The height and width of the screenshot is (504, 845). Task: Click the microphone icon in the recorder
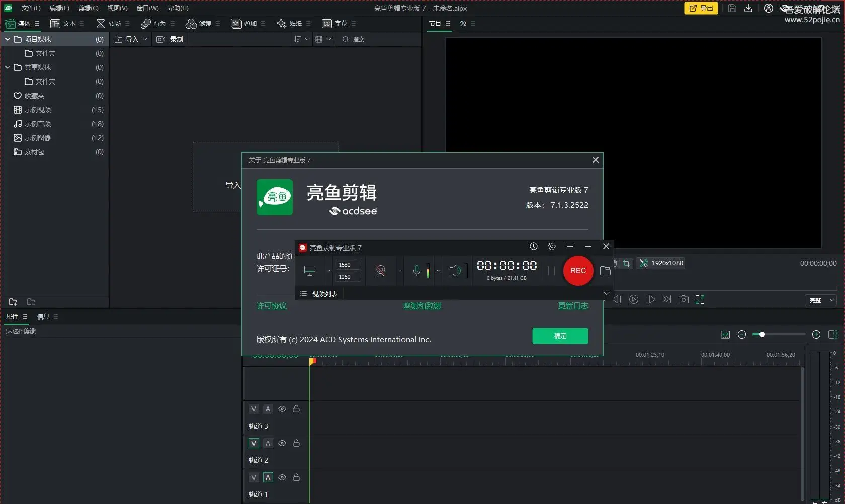point(416,271)
